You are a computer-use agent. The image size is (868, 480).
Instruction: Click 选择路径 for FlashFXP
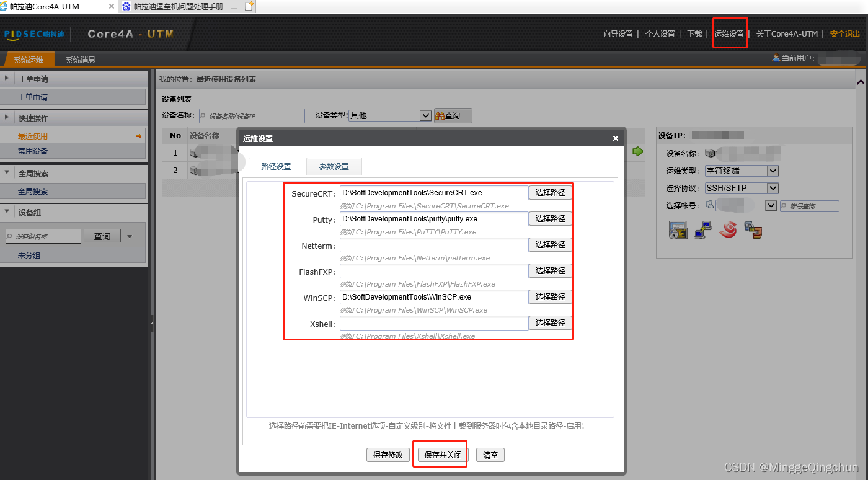click(x=551, y=271)
